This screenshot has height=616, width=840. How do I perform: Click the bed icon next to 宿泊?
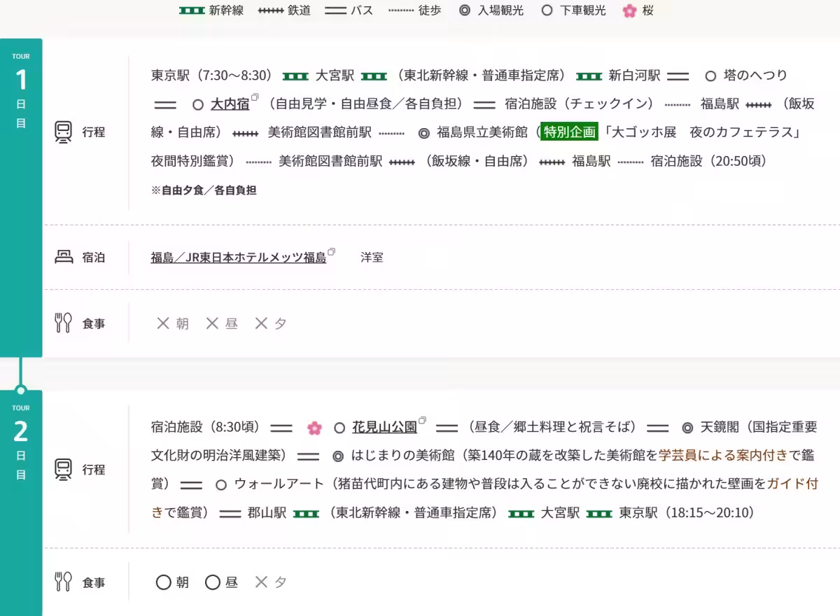tap(64, 256)
